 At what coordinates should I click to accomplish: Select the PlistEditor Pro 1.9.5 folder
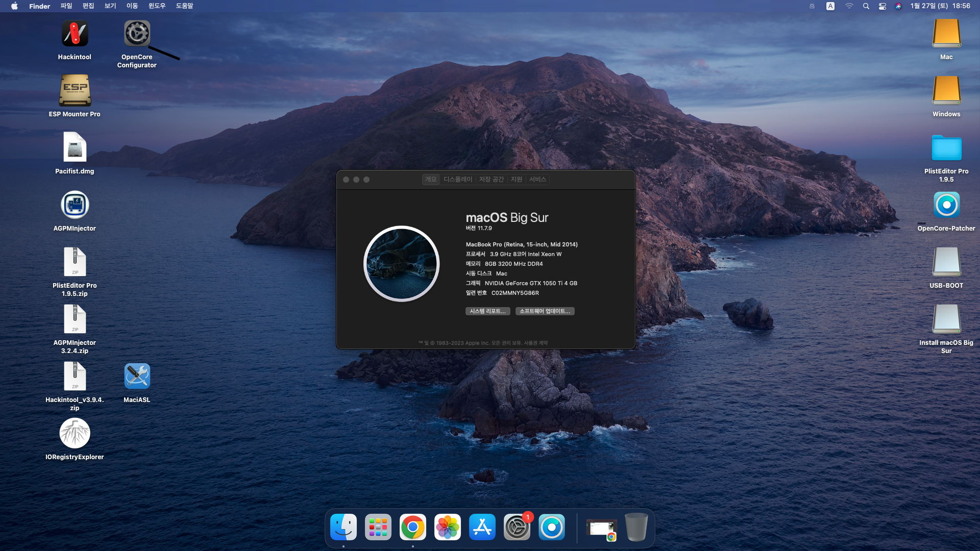(946, 148)
